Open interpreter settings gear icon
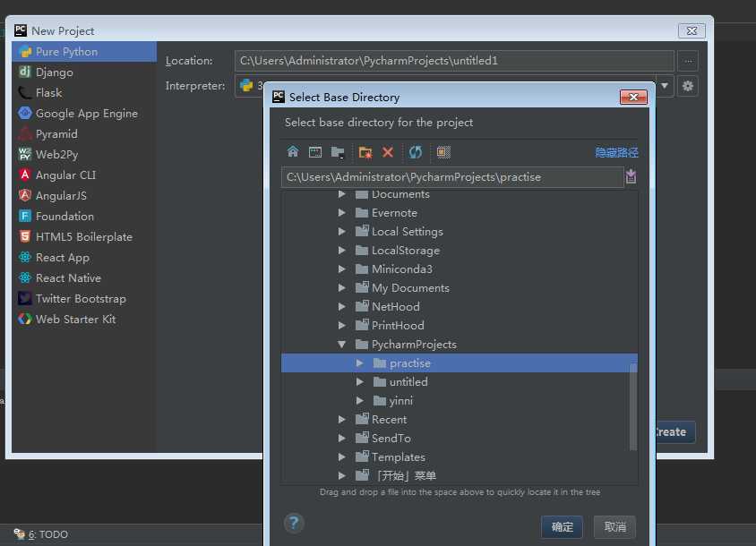The width and height of the screenshot is (756, 546). [688, 86]
